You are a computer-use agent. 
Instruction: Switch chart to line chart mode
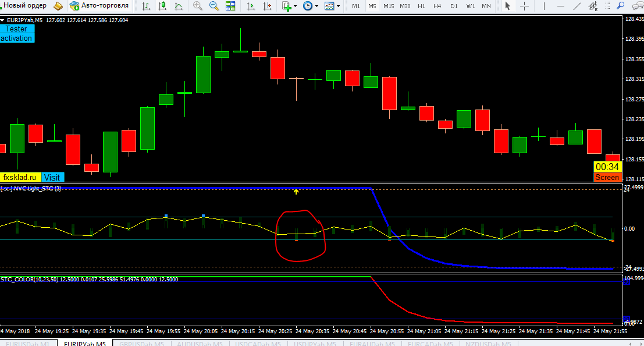pyautogui.click(x=179, y=6)
